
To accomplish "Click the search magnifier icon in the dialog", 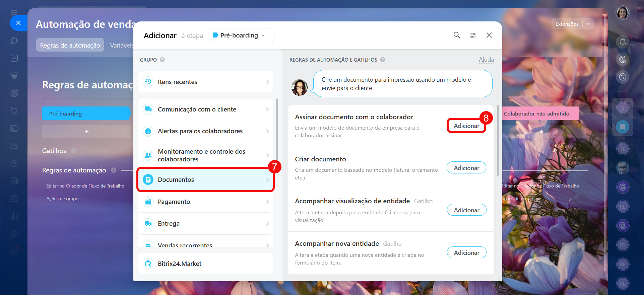I will [x=457, y=35].
